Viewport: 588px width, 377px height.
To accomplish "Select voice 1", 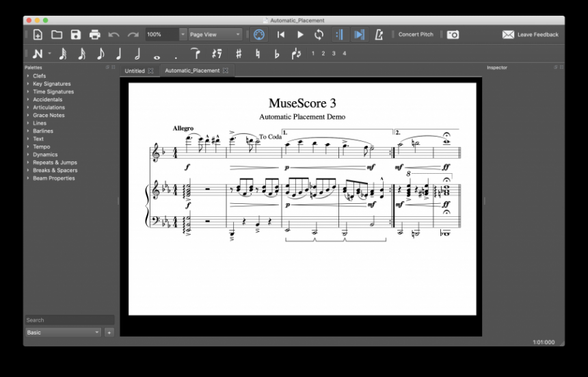I will click(x=313, y=53).
